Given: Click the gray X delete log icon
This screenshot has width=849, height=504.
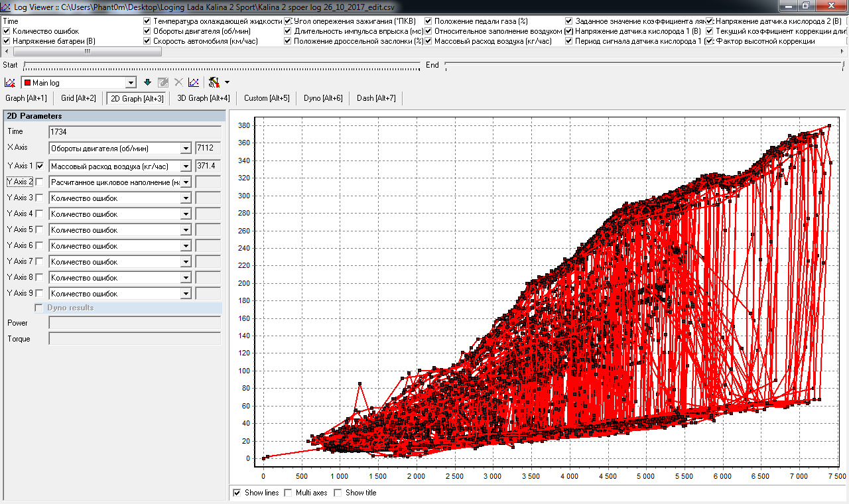Looking at the screenshot, I should (x=178, y=82).
